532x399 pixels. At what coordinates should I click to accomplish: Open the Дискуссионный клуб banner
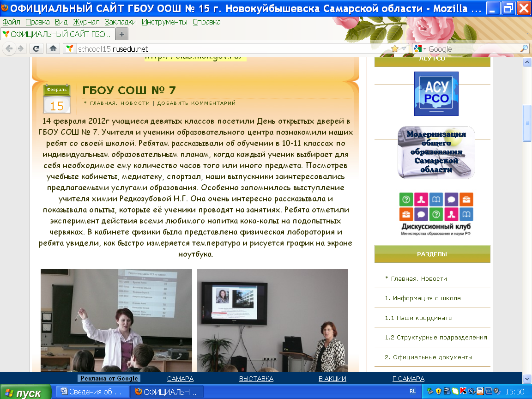click(x=436, y=214)
